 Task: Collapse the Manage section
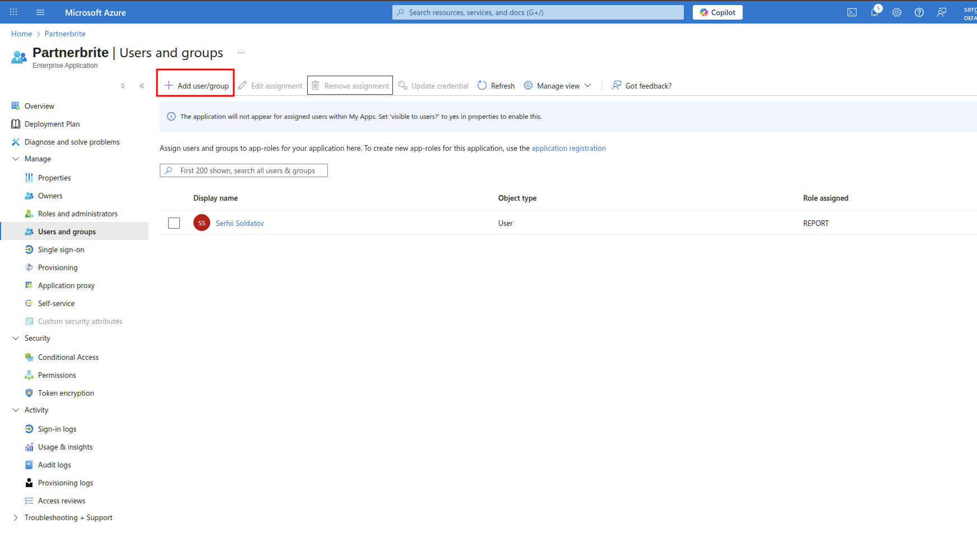(16, 159)
